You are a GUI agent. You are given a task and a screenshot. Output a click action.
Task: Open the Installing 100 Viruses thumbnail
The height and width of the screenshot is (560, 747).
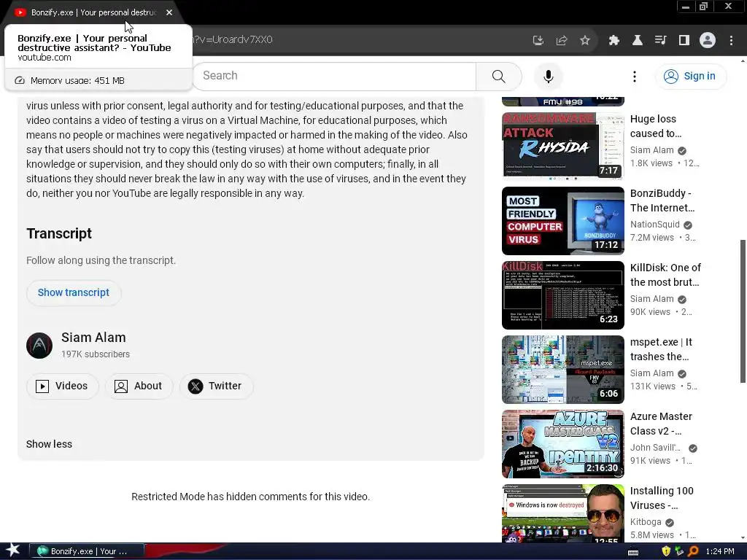pyautogui.click(x=562, y=513)
